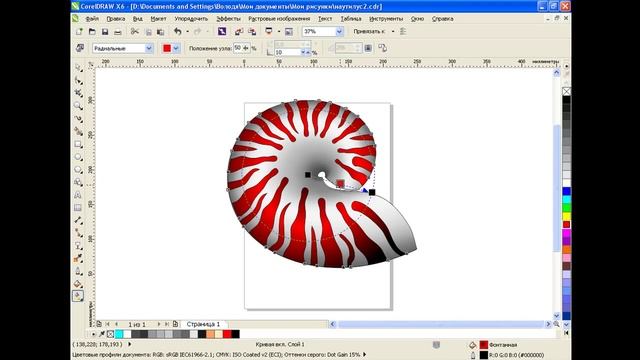
Task: Select the Rectangle tool in the toolbox
Action: click(x=78, y=144)
